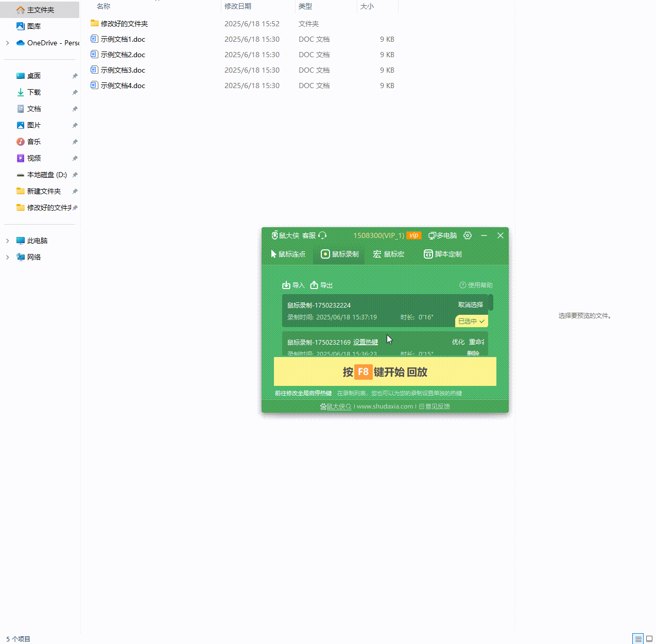Switch to the 鼠标连点 tab
The height and width of the screenshot is (644, 656).
[288, 254]
